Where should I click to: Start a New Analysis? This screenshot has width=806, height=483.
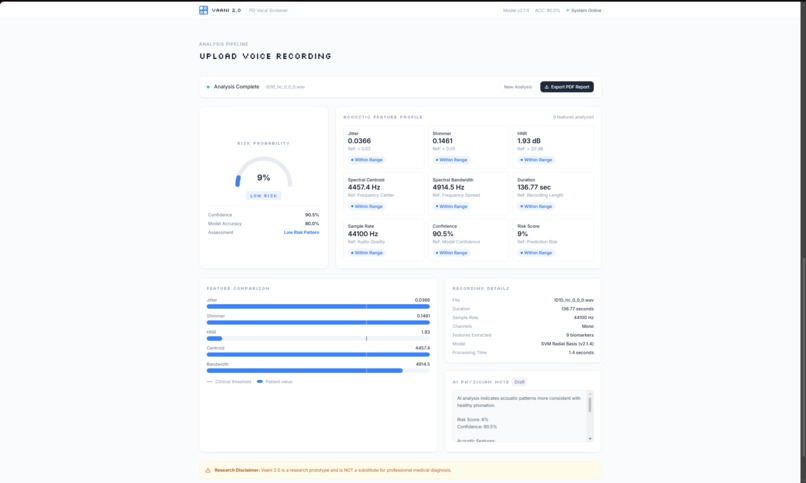pos(518,87)
